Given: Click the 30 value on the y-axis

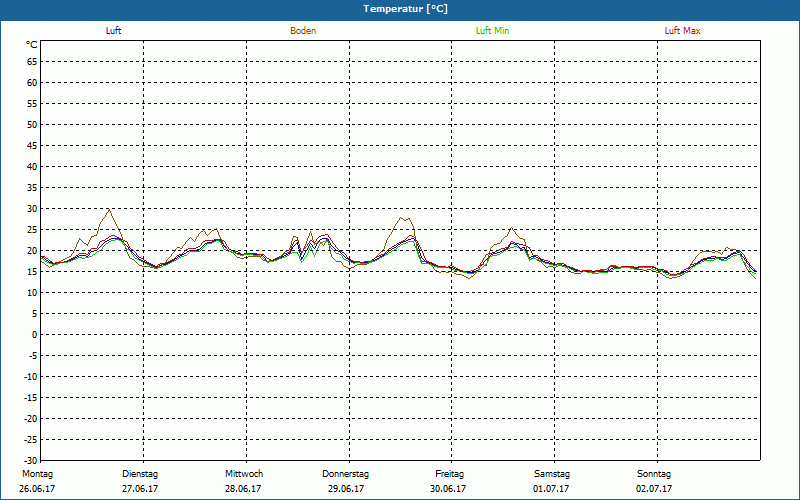Looking at the screenshot, I should click(32, 209).
